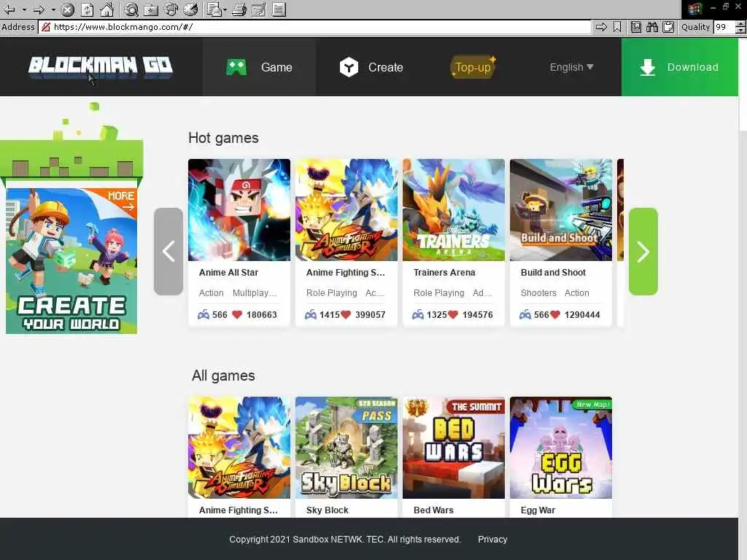Go to previous Hot games with left chevron

pyautogui.click(x=169, y=252)
